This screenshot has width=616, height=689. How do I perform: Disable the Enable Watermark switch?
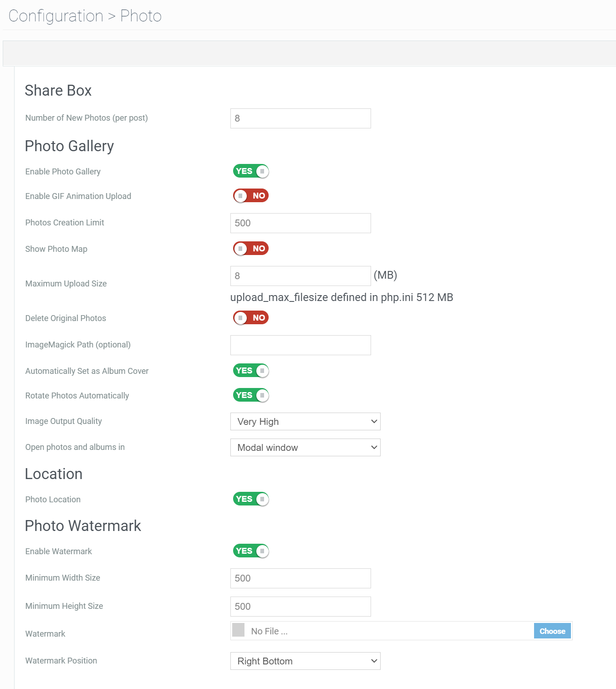click(x=251, y=551)
